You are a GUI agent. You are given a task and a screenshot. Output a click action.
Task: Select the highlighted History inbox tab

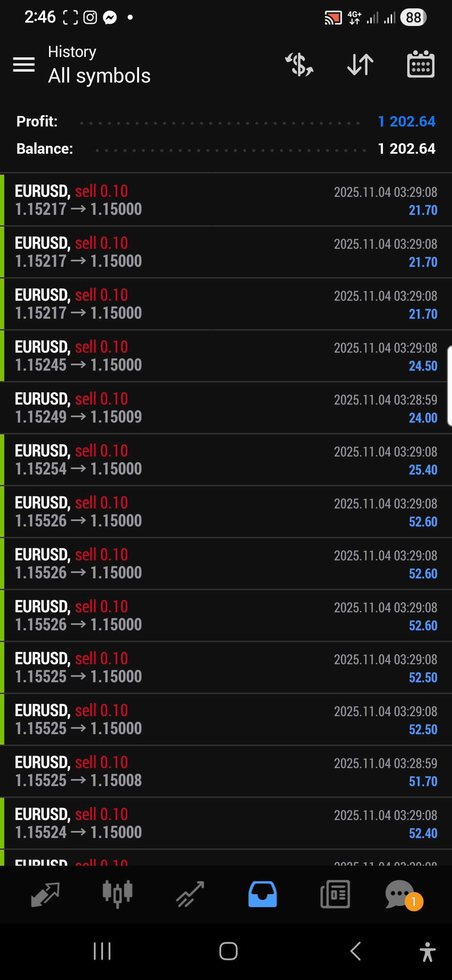click(262, 894)
